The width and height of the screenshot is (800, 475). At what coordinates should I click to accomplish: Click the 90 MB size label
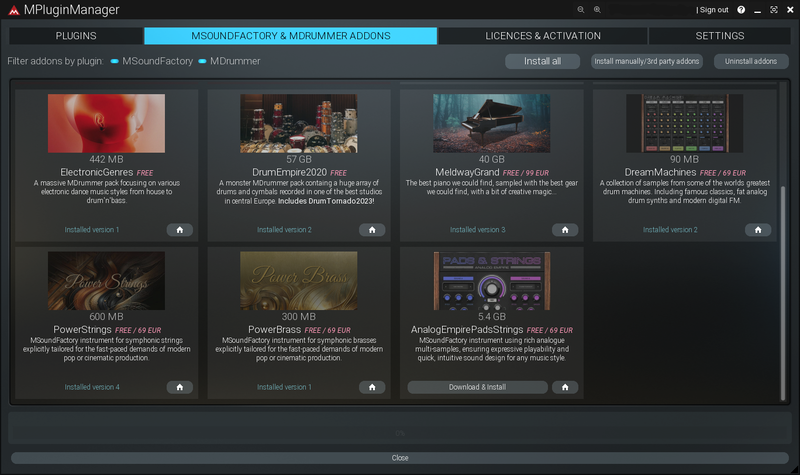coord(684,159)
